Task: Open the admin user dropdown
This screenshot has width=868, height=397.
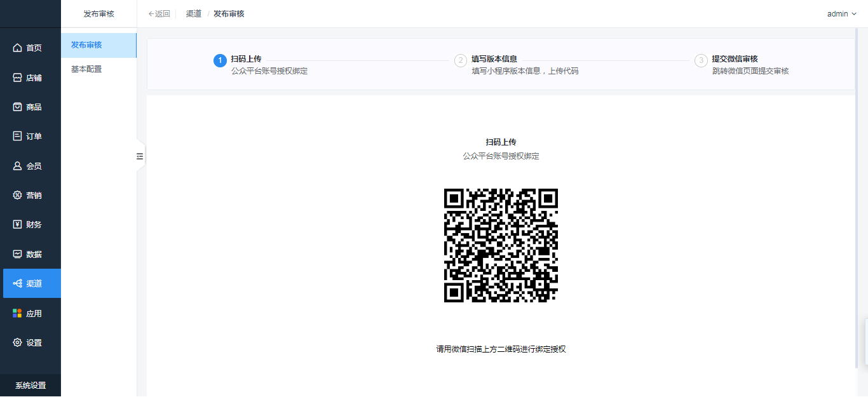Action: [x=842, y=14]
